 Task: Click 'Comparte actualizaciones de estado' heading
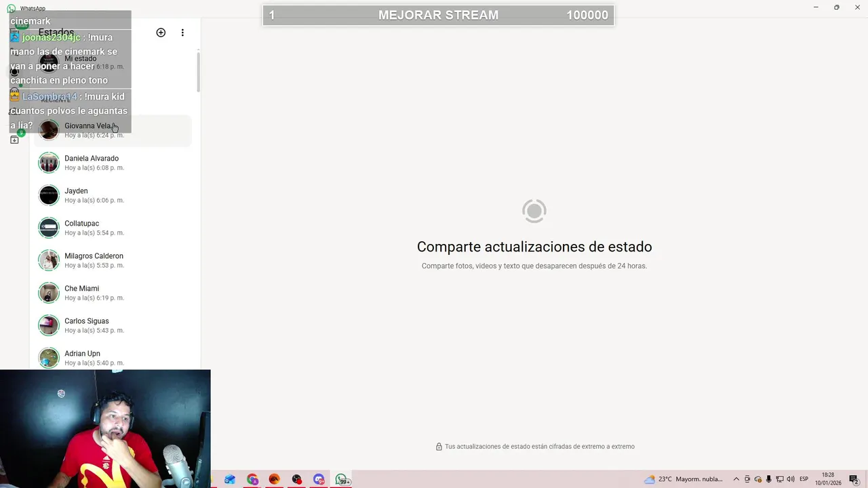click(x=534, y=247)
